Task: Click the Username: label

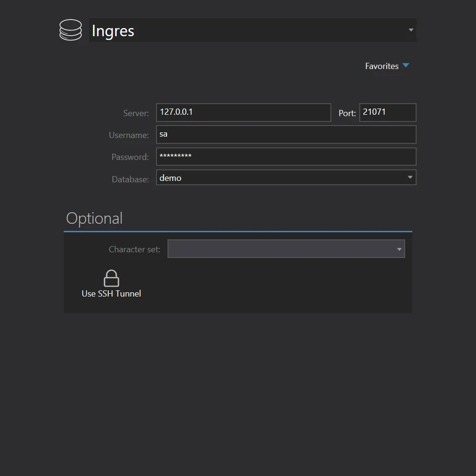Action: (129, 135)
